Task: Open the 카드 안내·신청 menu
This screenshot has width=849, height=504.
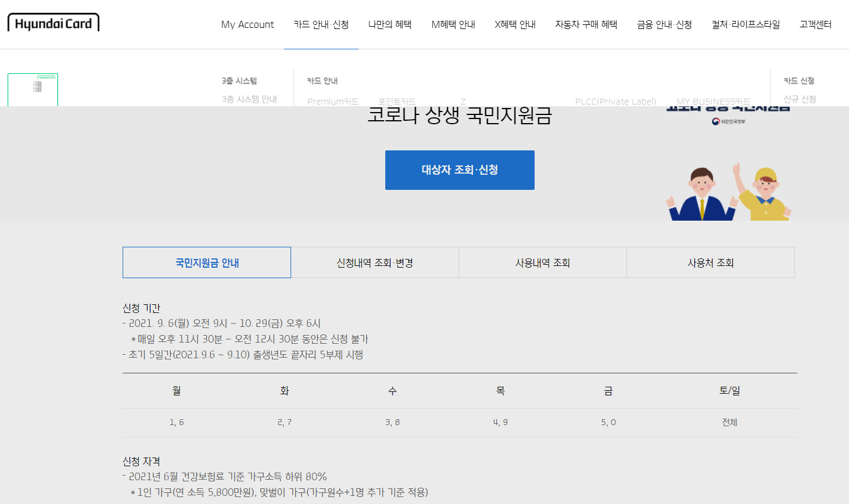Action: tap(321, 25)
